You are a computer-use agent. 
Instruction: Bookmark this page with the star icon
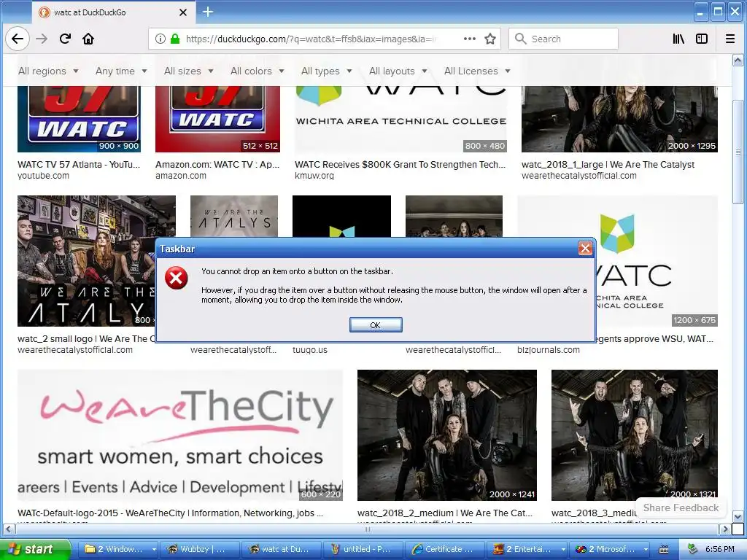(490, 39)
